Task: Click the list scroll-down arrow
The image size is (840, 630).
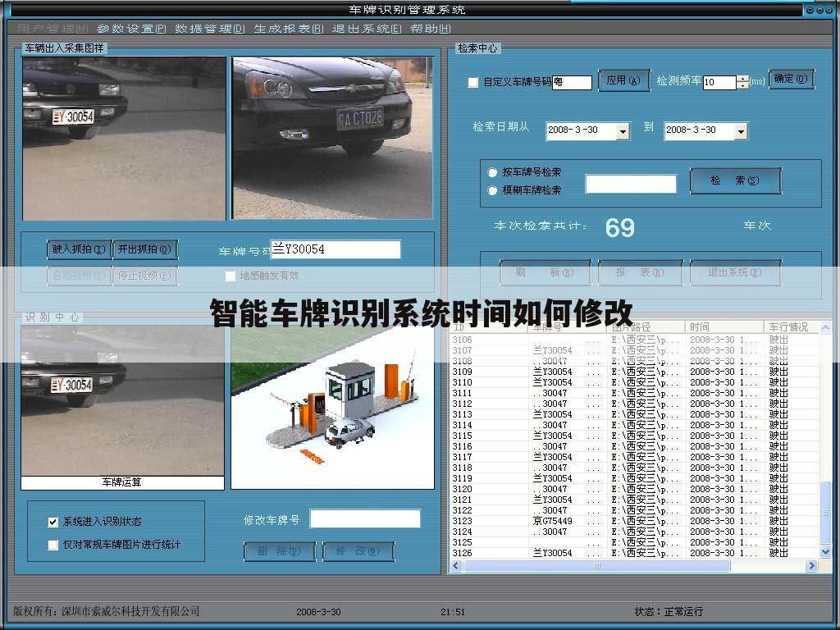Action: tap(825, 552)
